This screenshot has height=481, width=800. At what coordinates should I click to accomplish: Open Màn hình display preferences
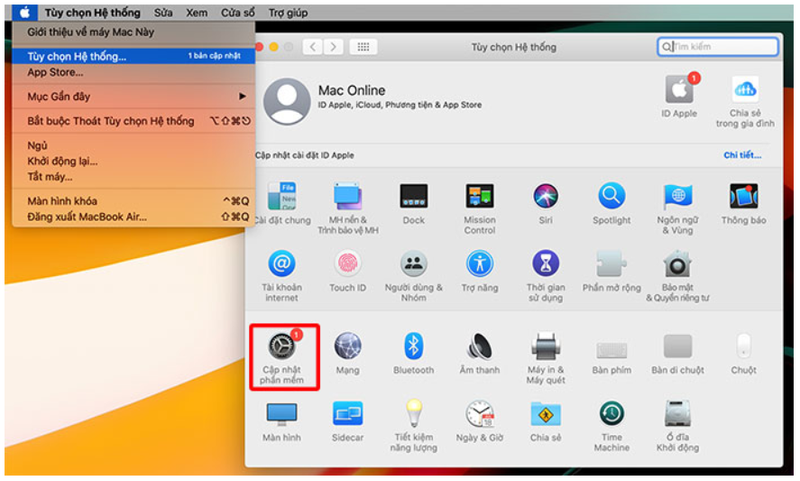(x=282, y=414)
